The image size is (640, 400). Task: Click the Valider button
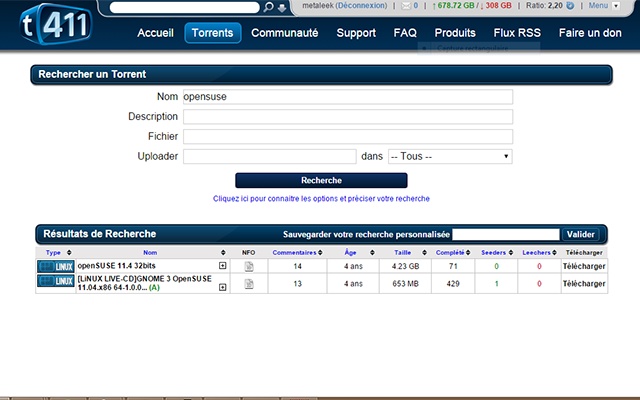[580, 234]
